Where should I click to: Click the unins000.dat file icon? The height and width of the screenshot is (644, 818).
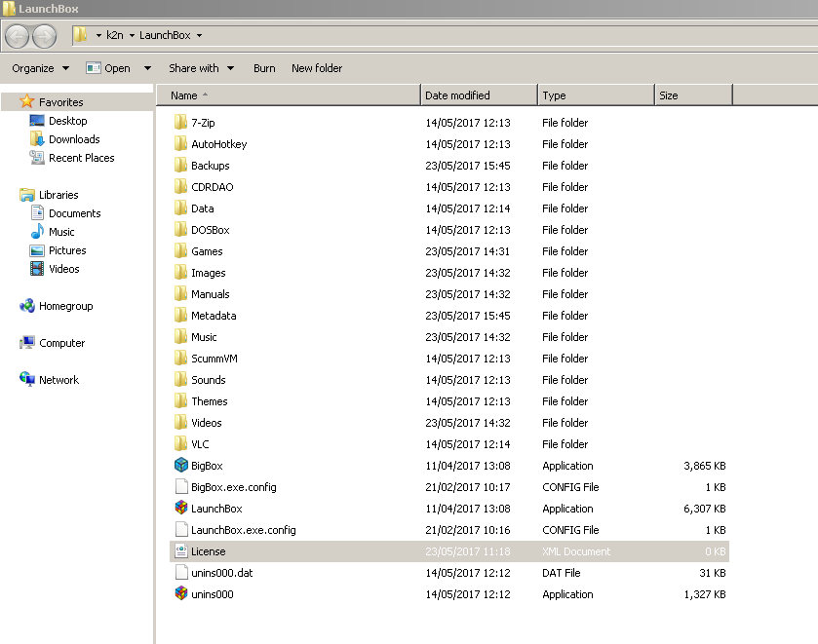pos(181,572)
